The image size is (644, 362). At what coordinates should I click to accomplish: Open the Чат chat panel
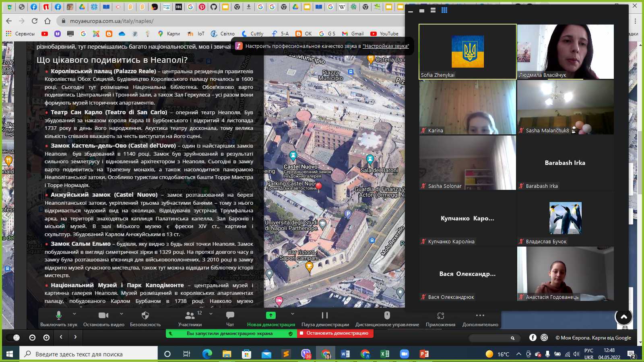[230, 315]
